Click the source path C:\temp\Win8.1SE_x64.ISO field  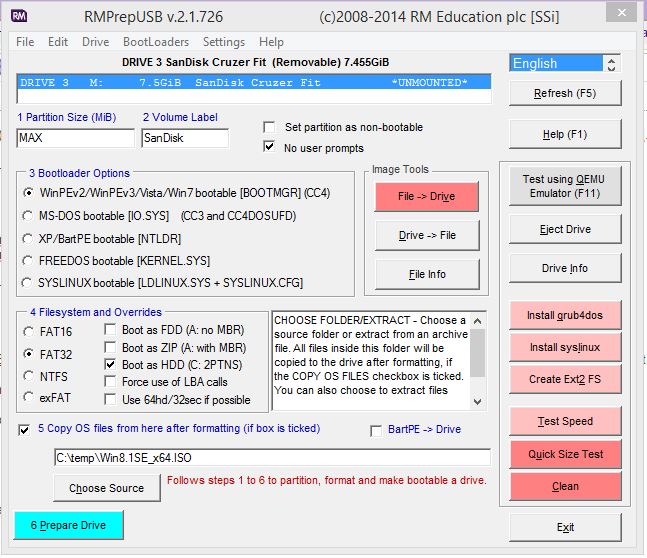[x=272, y=458]
